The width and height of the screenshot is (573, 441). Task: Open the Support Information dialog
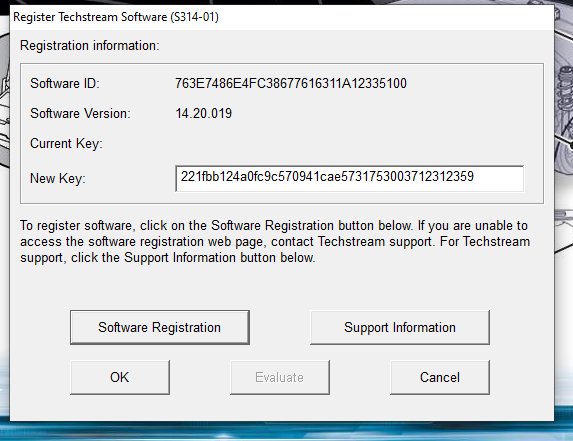pos(400,327)
